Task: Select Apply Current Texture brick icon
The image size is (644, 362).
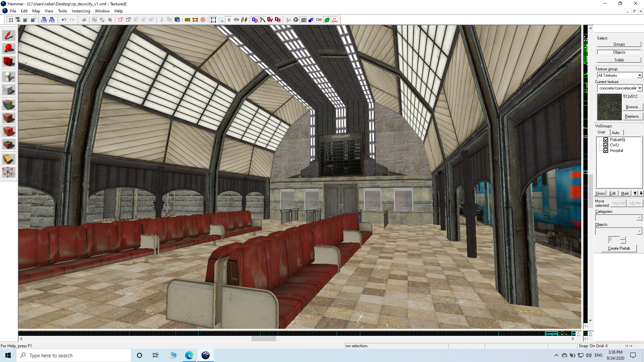Action: [9, 118]
